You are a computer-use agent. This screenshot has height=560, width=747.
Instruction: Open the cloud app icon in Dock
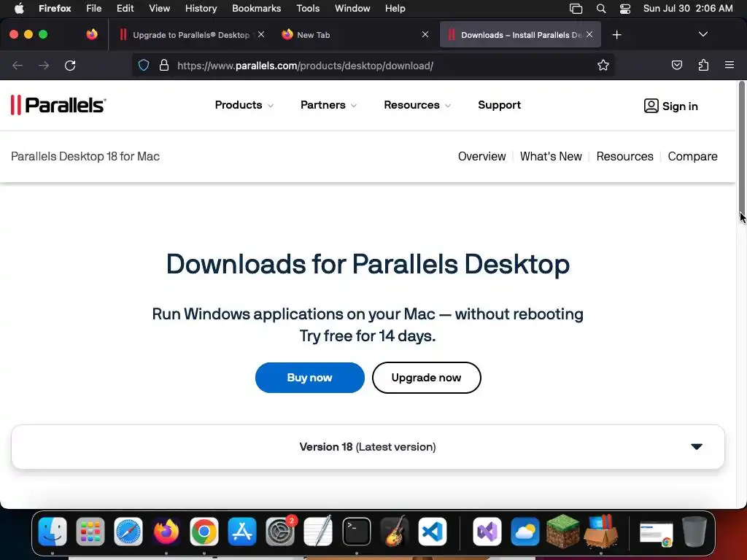[x=525, y=532]
